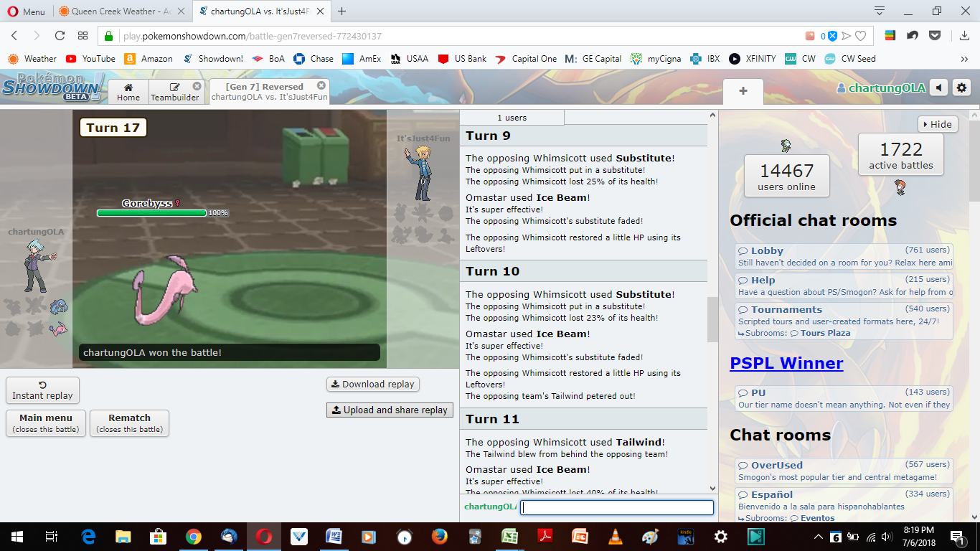Focus the battle chat input box
This screenshot has width=980, height=551.
pos(616,507)
